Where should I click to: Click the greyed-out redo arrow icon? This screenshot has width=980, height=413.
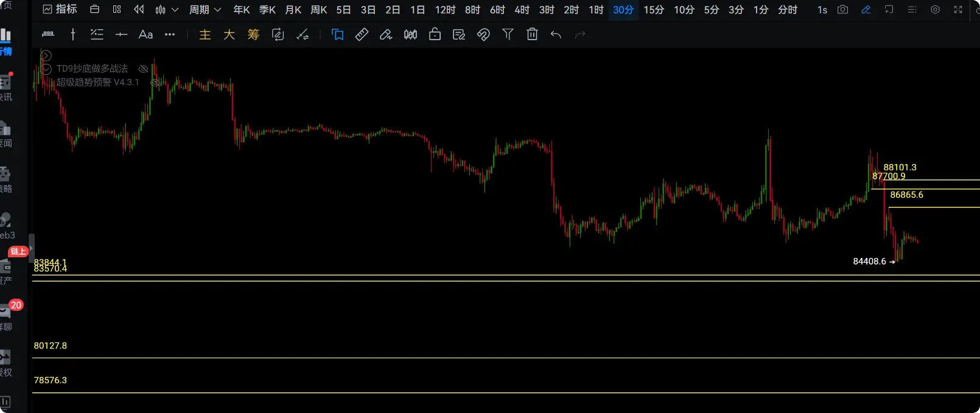(x=580, y=35)
